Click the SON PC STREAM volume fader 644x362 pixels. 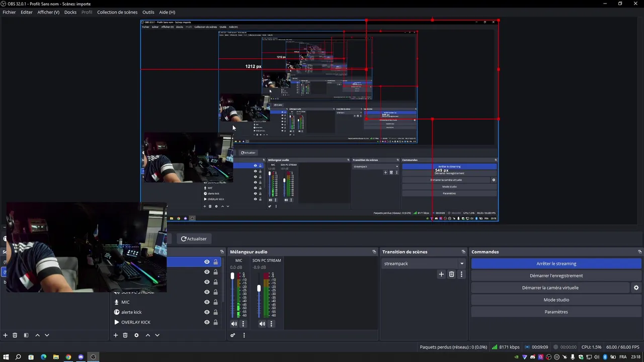(259, 289)
